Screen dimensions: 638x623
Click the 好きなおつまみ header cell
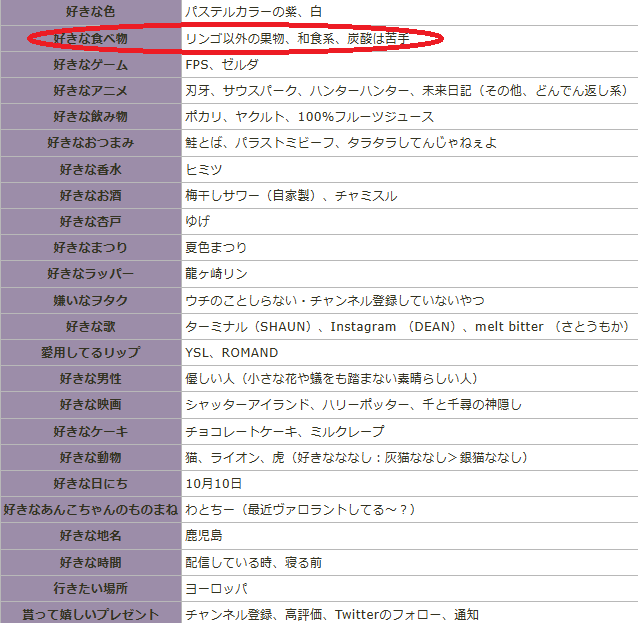90,142
